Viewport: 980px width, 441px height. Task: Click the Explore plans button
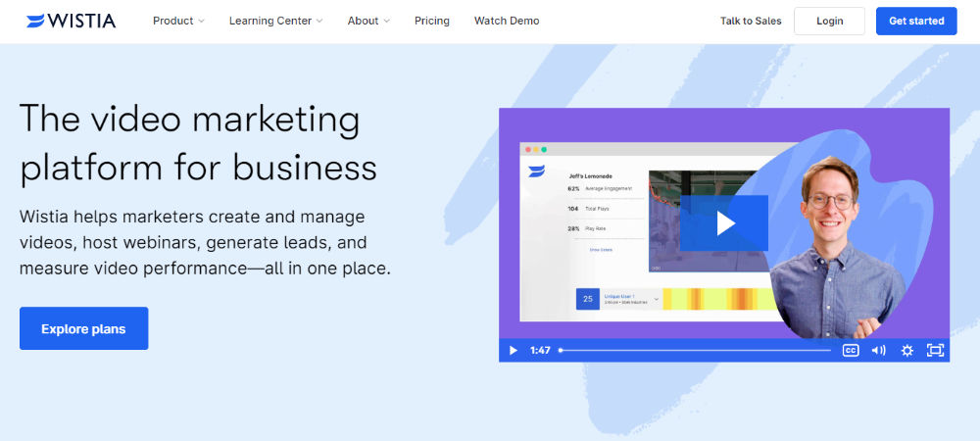point(83,328)
